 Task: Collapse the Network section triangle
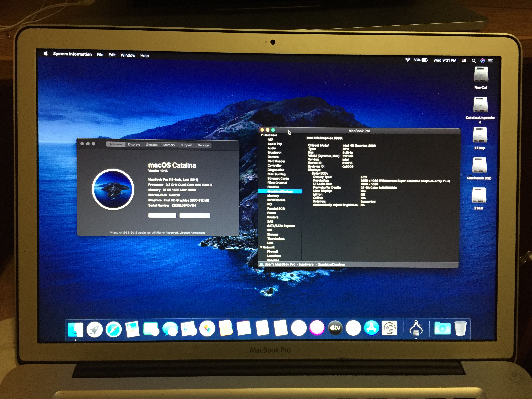coord(261,247)
